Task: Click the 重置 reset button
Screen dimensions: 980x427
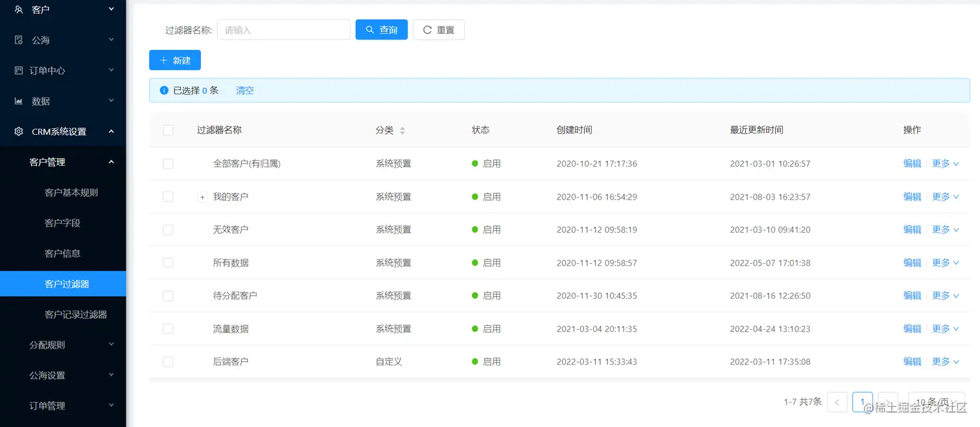Action: (439, 30)
